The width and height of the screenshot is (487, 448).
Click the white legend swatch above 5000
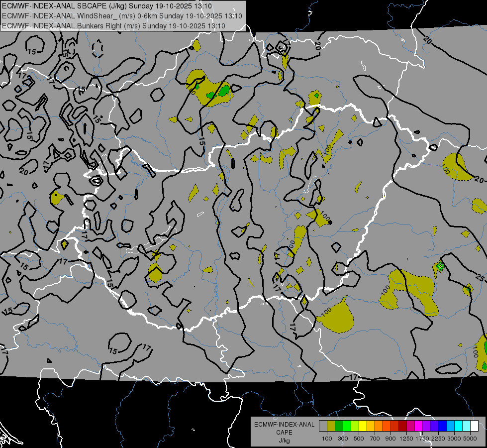(474, 426)
